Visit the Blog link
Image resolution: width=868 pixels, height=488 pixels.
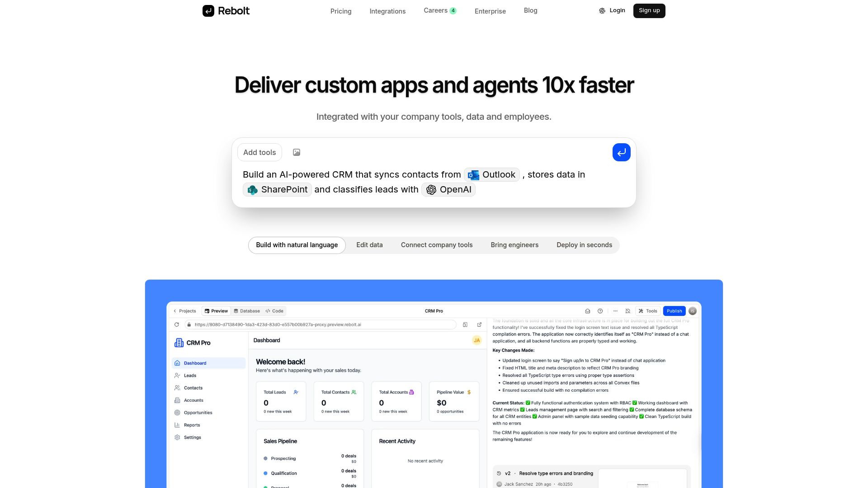[530, 10]
